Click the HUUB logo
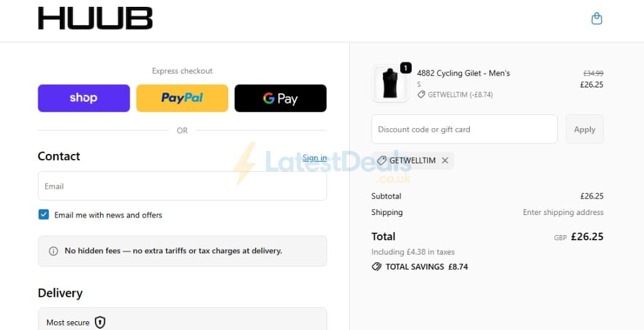The image size is (644, 330). tap(96, 18)
